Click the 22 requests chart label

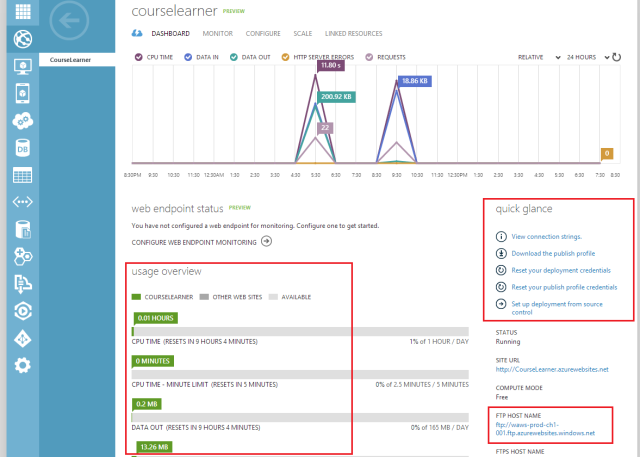coord(325,128)
